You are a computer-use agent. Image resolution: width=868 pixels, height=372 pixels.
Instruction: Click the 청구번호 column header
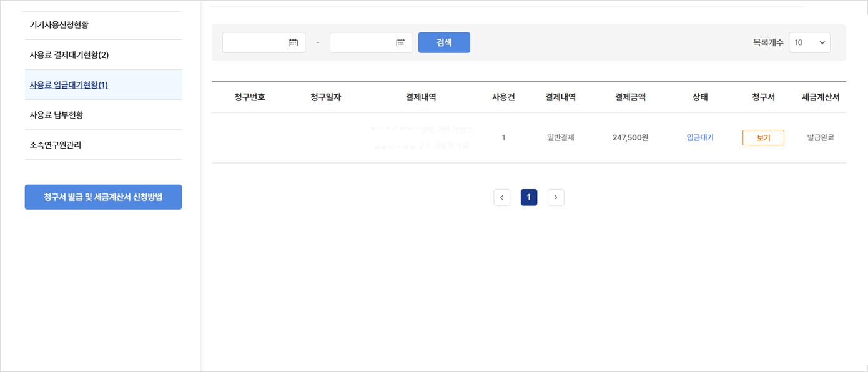click(x=250, y=97)
